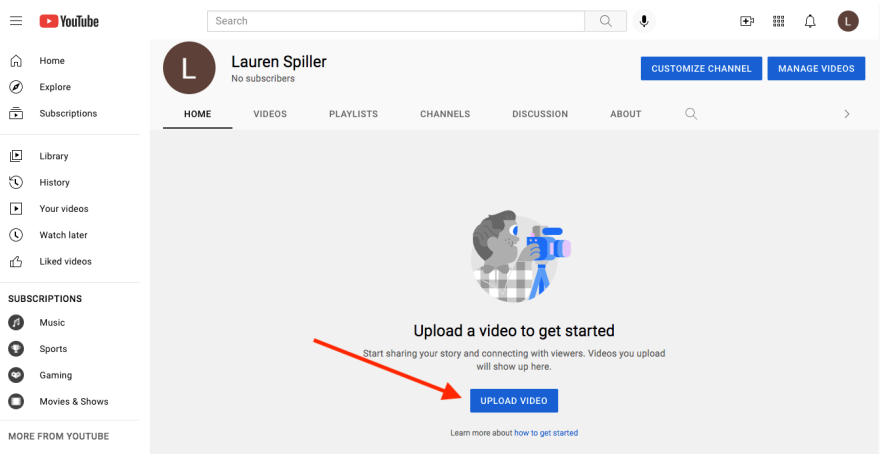Open the 'Movies & Shows' label

pos(74,402)
